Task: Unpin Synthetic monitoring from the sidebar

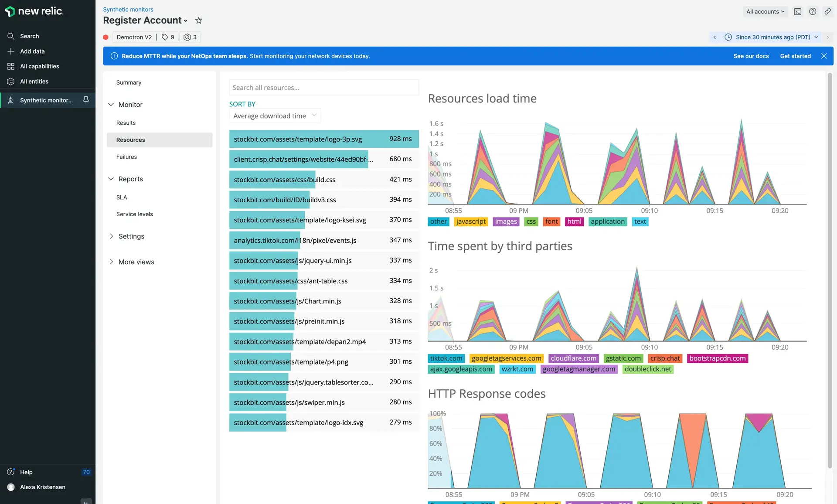Action: coord(86,100)
